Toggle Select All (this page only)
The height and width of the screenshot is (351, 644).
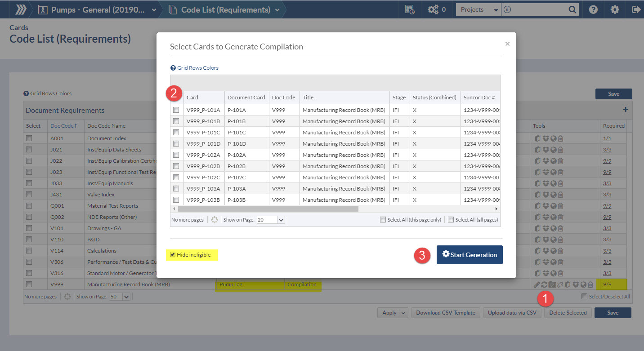(x=383, y=220)
